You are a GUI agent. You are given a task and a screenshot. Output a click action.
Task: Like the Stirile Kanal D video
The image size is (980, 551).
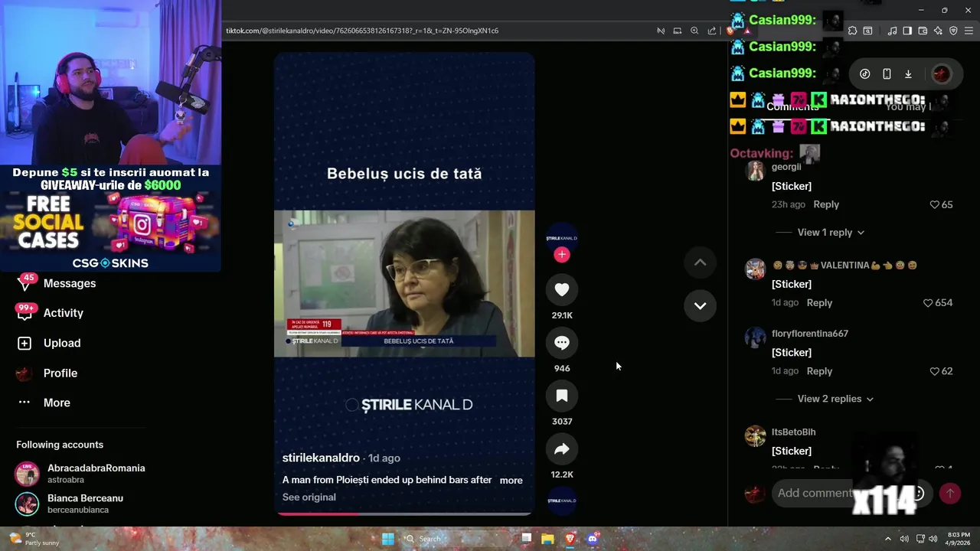tap(562, 289)
